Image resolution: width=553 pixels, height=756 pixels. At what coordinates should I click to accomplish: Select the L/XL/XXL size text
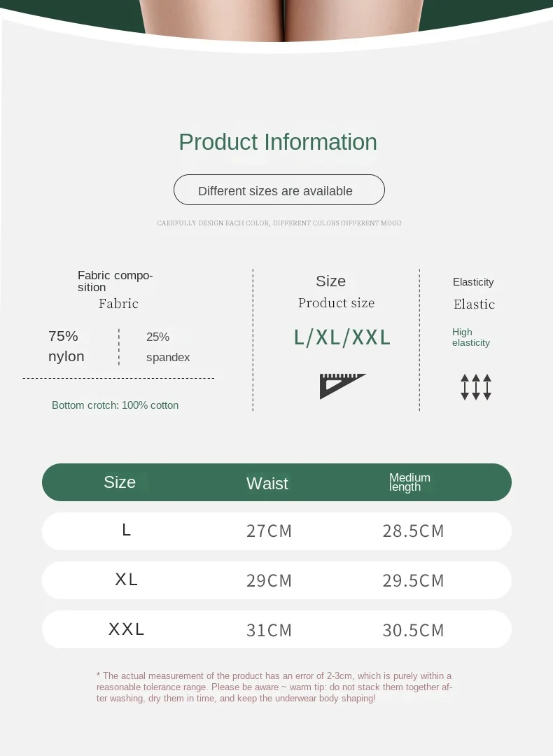[x=342, y=337]
